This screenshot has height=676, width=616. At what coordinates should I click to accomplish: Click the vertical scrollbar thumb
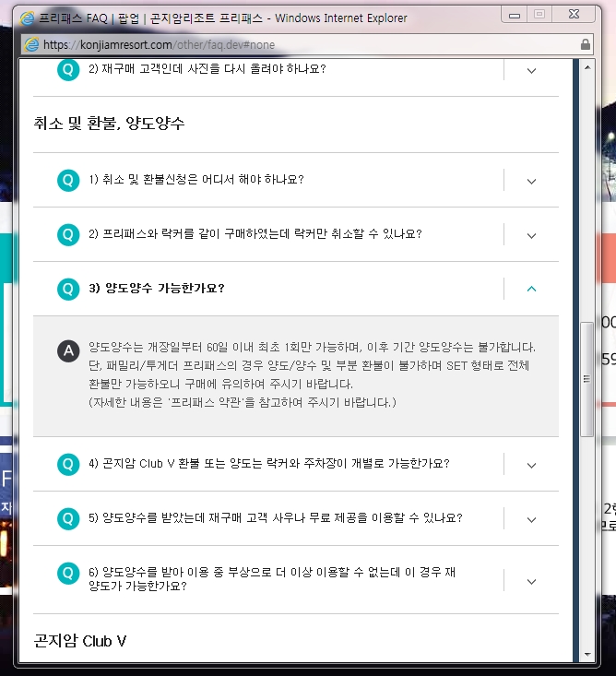tap(586, 379)
